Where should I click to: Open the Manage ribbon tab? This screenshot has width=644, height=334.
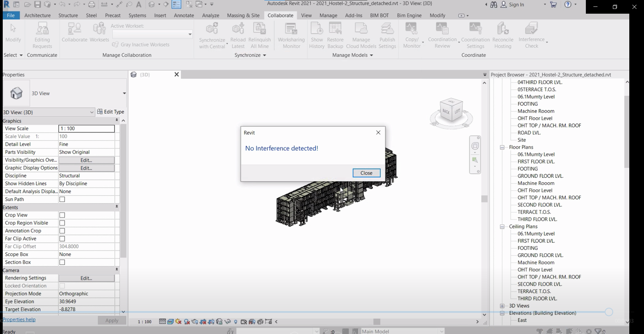328,15
